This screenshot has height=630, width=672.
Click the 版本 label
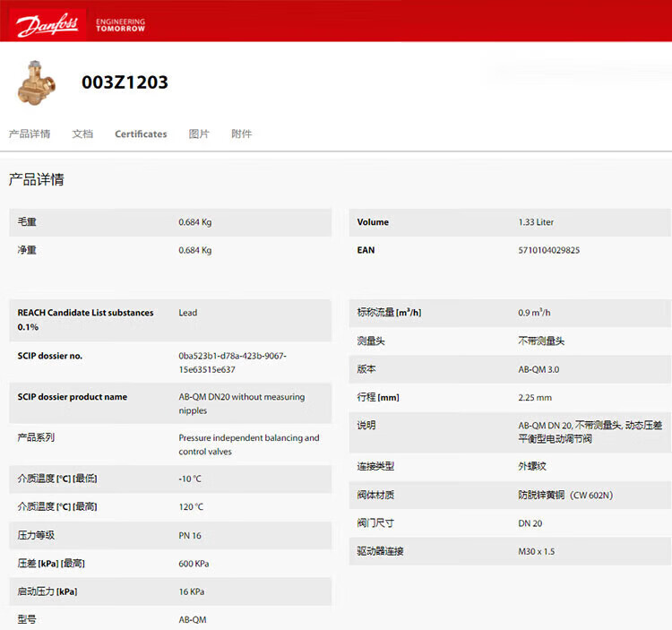pyautogui.click(x=366, y=369)
